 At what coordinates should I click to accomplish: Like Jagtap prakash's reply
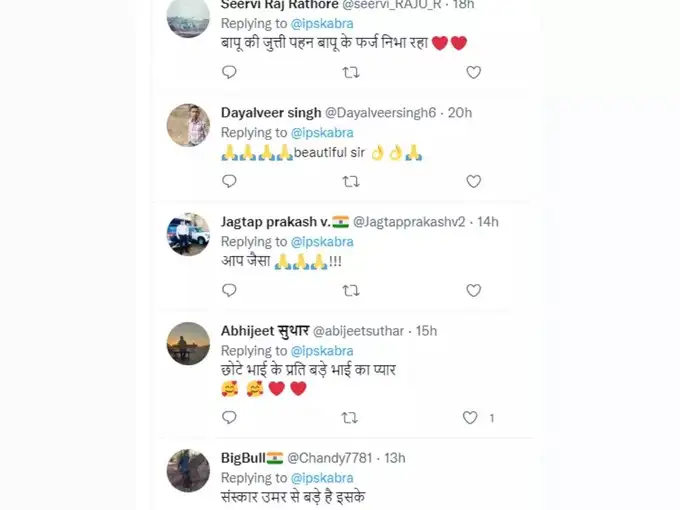473,290
